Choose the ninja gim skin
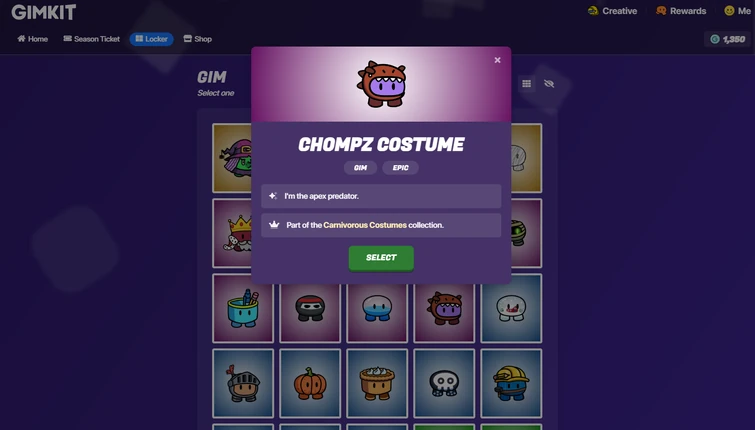The height and width of the screenshot is (430, 755). (x=310, y=311)
